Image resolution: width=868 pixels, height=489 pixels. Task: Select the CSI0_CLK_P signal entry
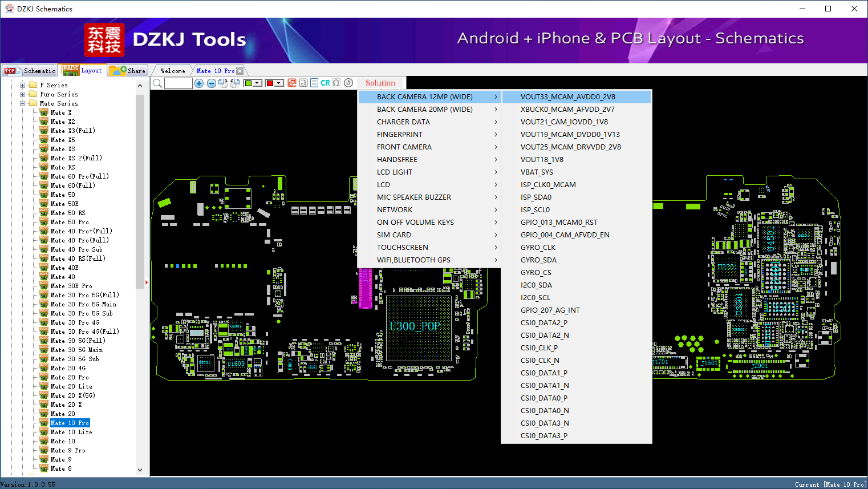(577, 348)
